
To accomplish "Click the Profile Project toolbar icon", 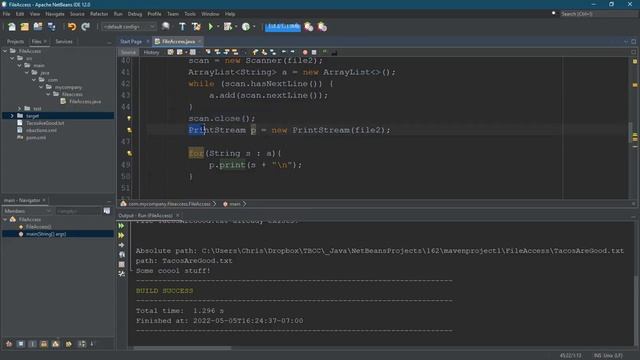I will pos(246,27).
